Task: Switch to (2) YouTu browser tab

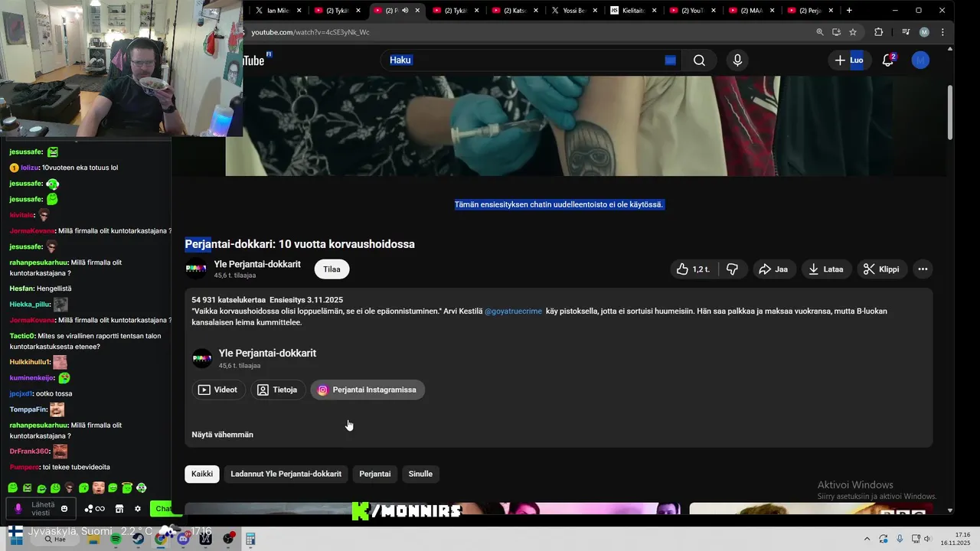Action: pos(692,11)
